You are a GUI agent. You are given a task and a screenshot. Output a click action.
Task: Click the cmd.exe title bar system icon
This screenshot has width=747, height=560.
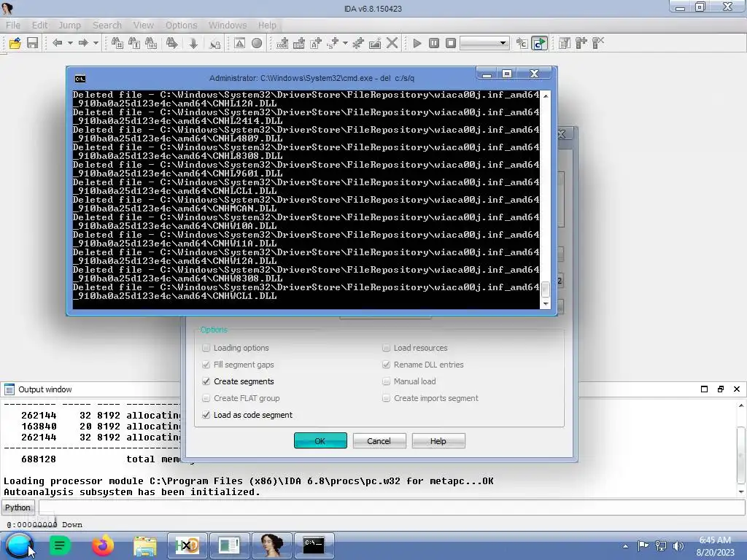pos(80,79)
